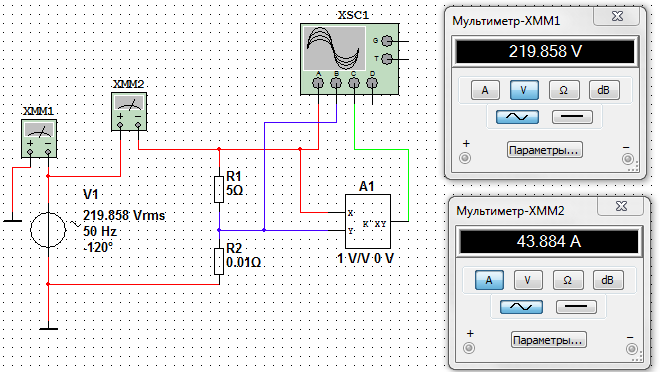Select the XMM2 reference label on schematic

pyautogui.click(x=128, y=84)
